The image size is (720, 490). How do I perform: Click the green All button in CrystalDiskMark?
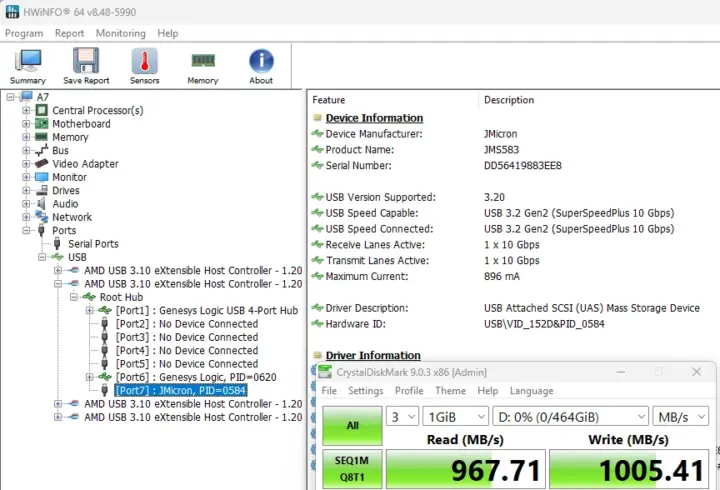[352, 425]
